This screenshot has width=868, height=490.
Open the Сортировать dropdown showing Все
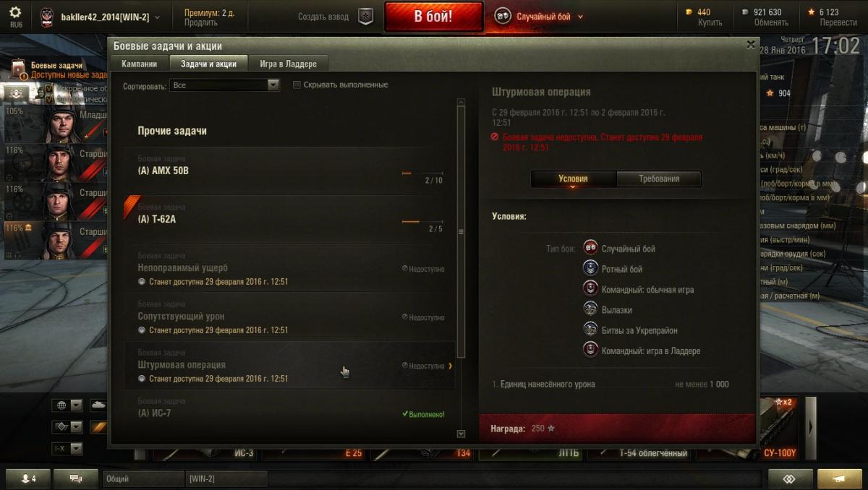coord(224,85)
